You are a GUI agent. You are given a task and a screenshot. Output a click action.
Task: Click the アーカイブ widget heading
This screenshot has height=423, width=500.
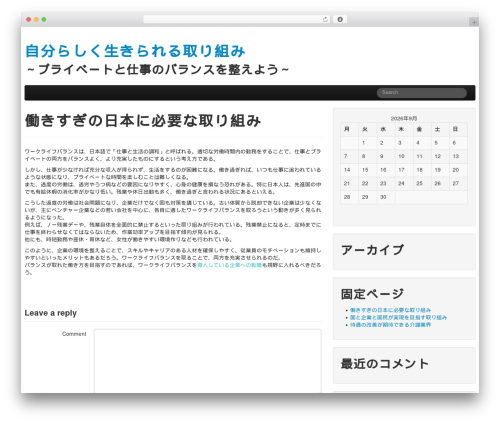372,250
